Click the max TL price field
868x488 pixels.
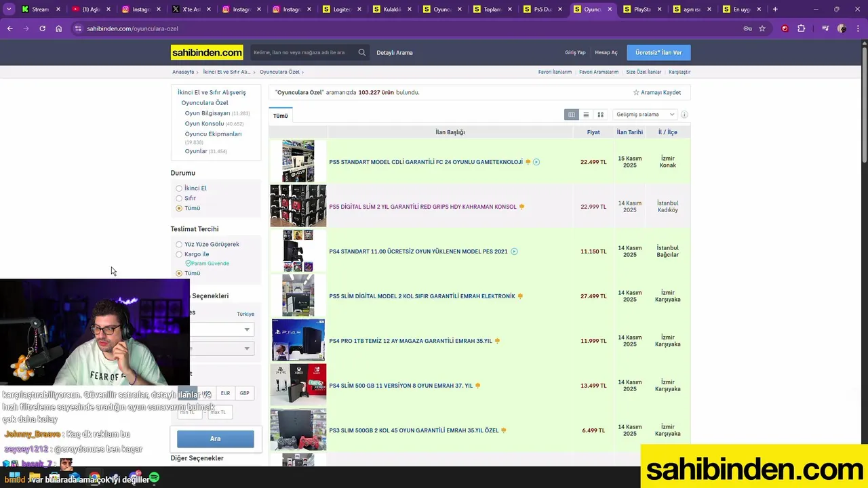(x=220, y=412)
